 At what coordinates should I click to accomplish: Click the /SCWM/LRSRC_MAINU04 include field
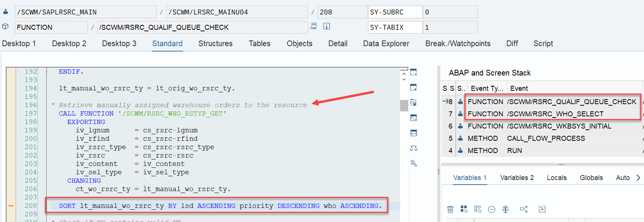[237, 12]
